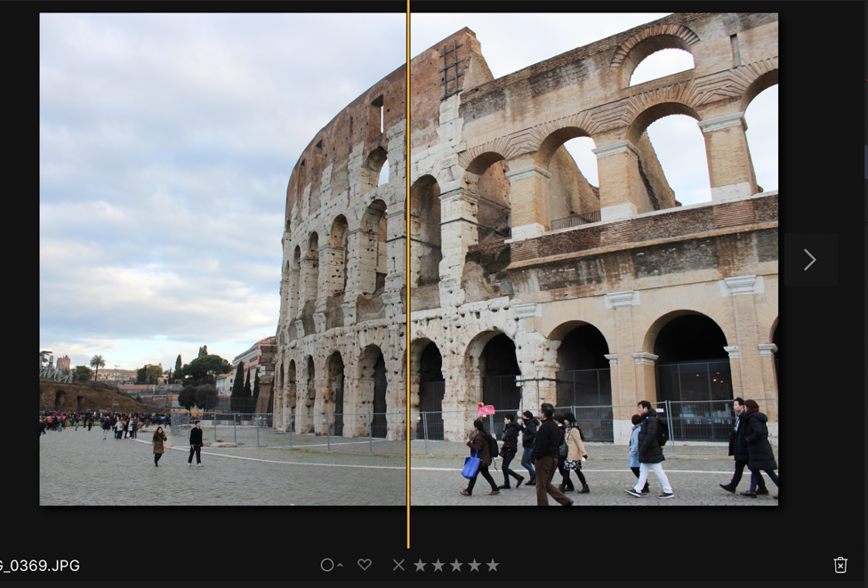
Task: Click the color label circle
Action: click(x=327, y=565)
